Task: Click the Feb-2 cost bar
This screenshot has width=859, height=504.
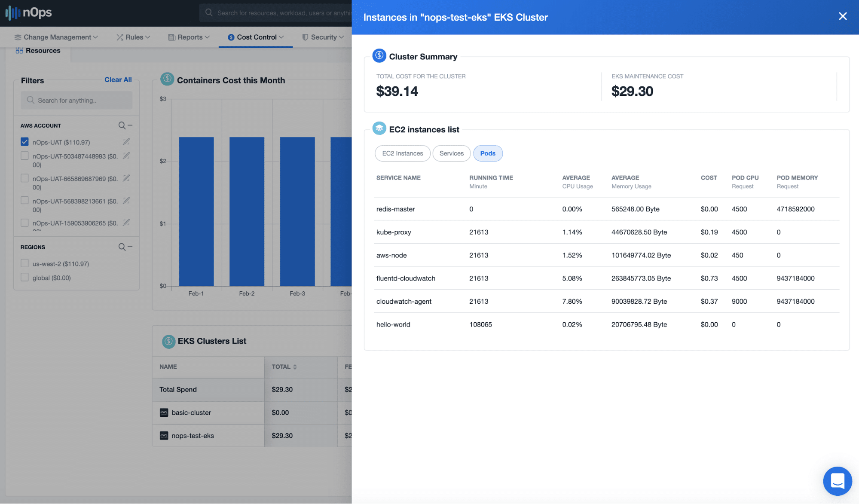Action: click(247, 211)
